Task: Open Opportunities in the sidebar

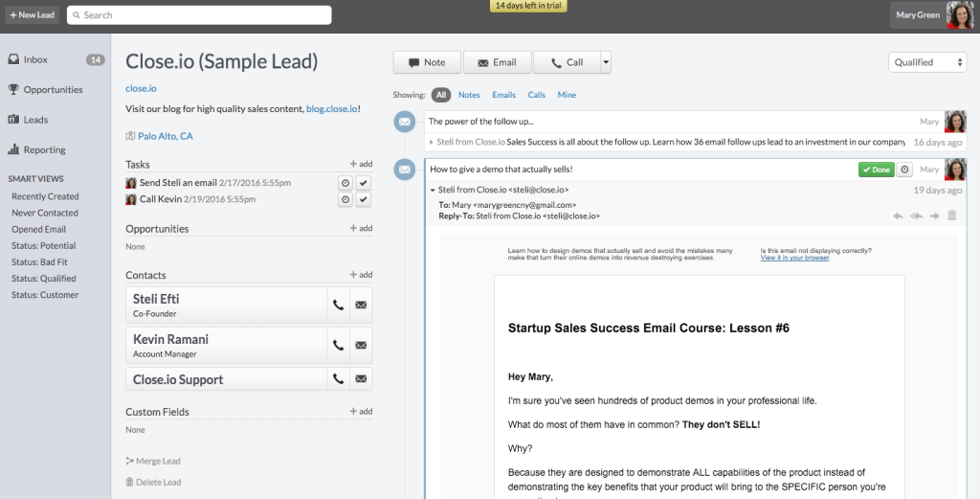Action: click(x=54, y=89)
